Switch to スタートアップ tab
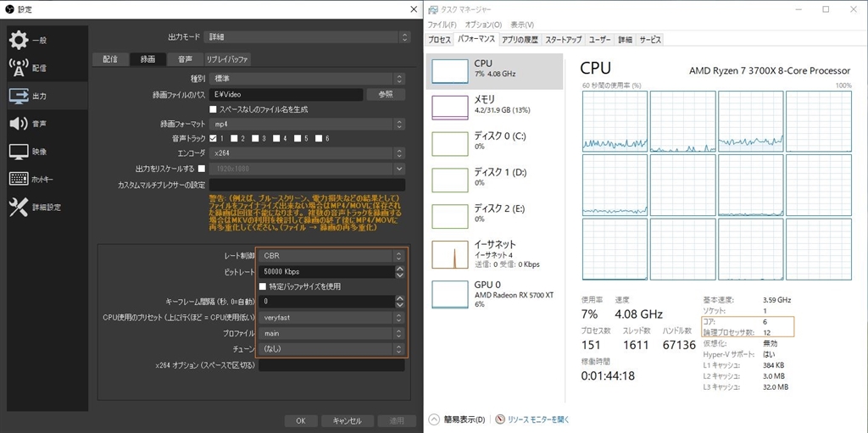This screenshot has width=868, height=433. (564, 40)
